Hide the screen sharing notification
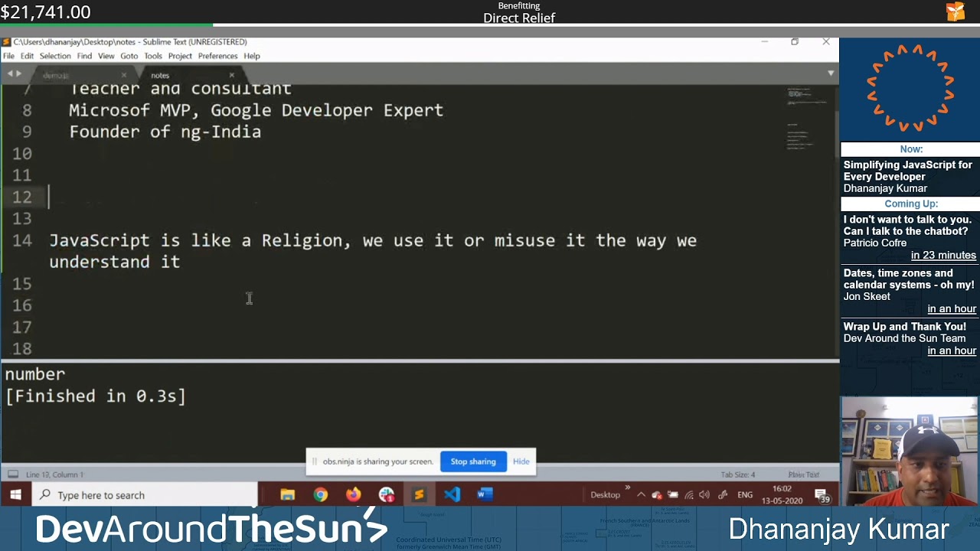Image resolution: width=980 pixels, height=551 pixels. click(521, 461)
